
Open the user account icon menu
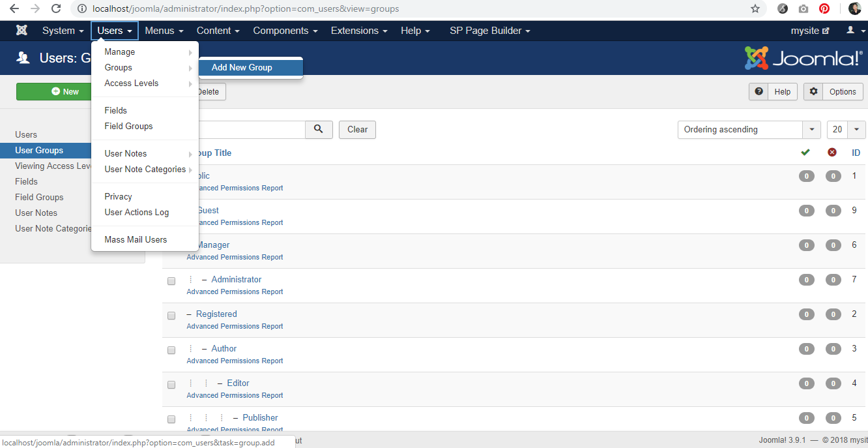(853, 31)
